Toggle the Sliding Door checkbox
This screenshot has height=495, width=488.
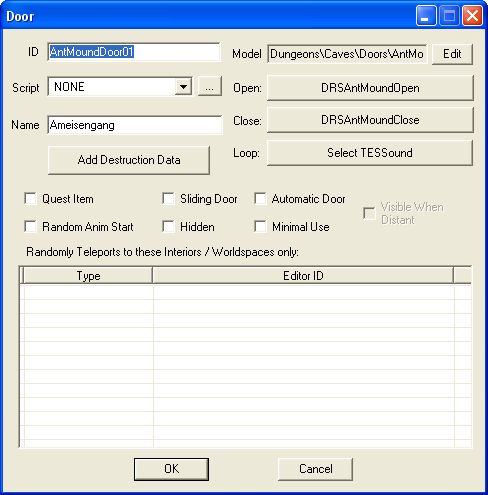168,199
